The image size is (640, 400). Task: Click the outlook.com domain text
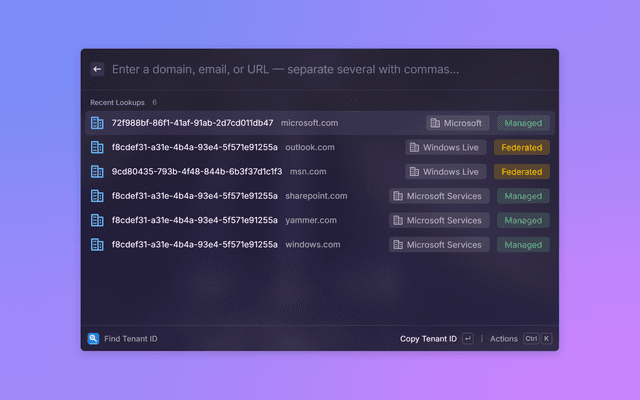click(x=310, y=147)
